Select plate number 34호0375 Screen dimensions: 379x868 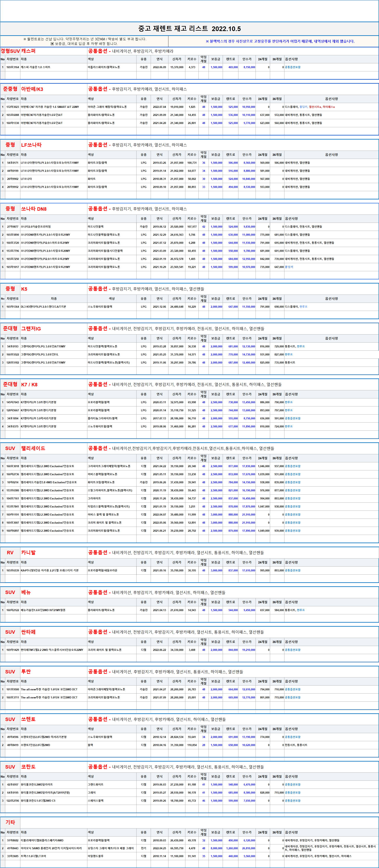click(x=13, y=427)
